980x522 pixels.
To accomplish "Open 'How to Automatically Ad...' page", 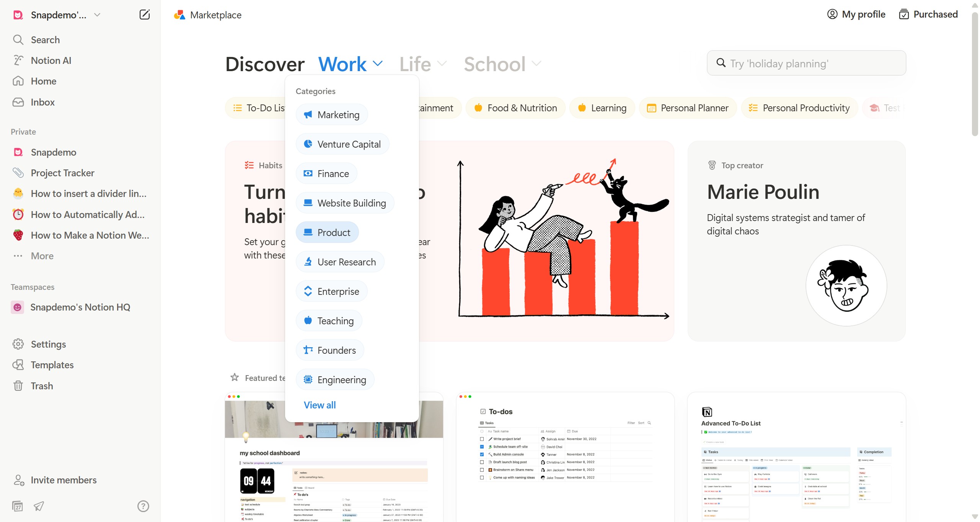I will (x=80, y=215).
